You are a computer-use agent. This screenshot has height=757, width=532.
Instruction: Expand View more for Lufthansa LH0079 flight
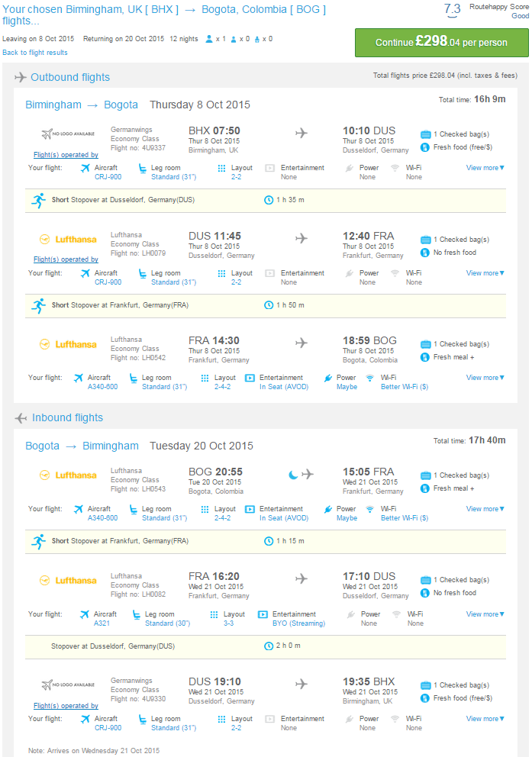485,272
